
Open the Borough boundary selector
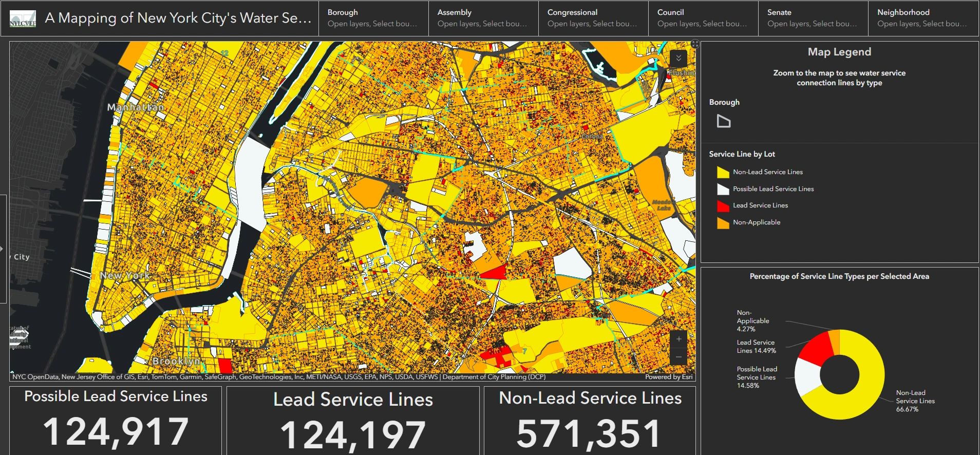373,18
